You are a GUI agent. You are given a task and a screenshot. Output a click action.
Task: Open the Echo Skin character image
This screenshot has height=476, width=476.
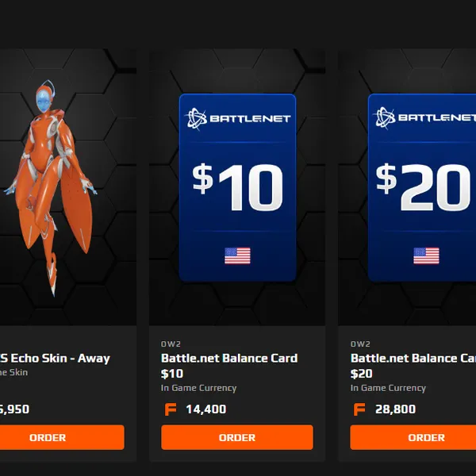click(x=50, y=188)
